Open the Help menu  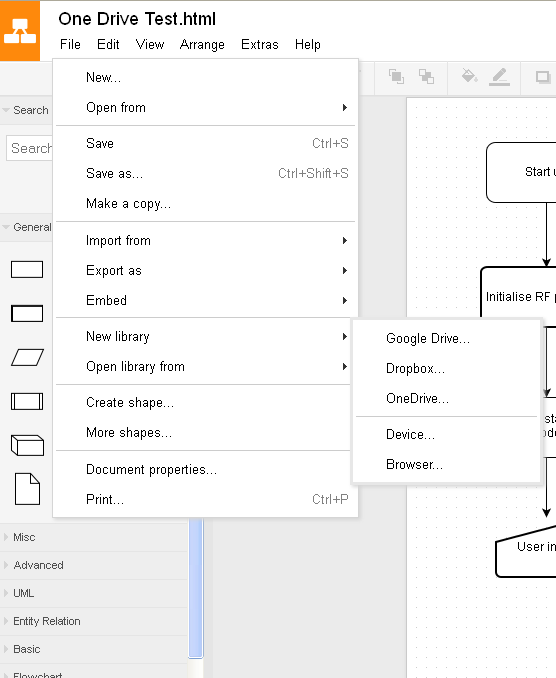pos(307,44)
